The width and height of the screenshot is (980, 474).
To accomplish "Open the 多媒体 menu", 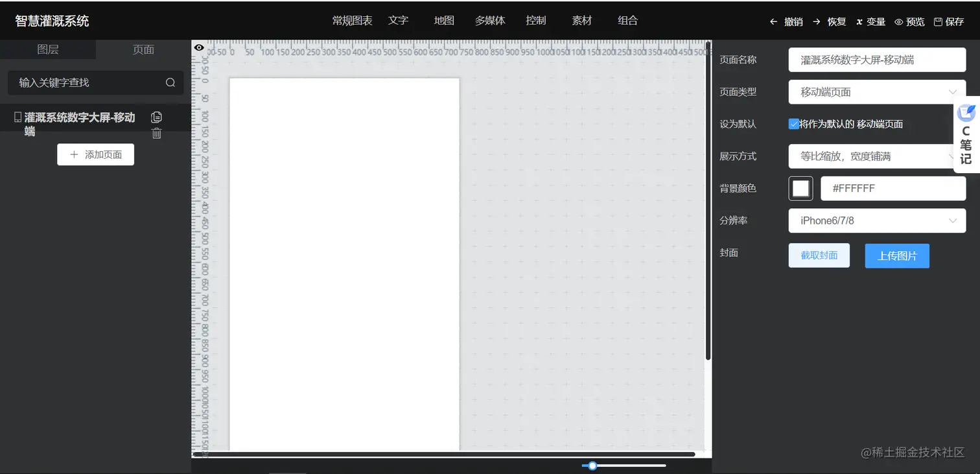I will (490, 21).
